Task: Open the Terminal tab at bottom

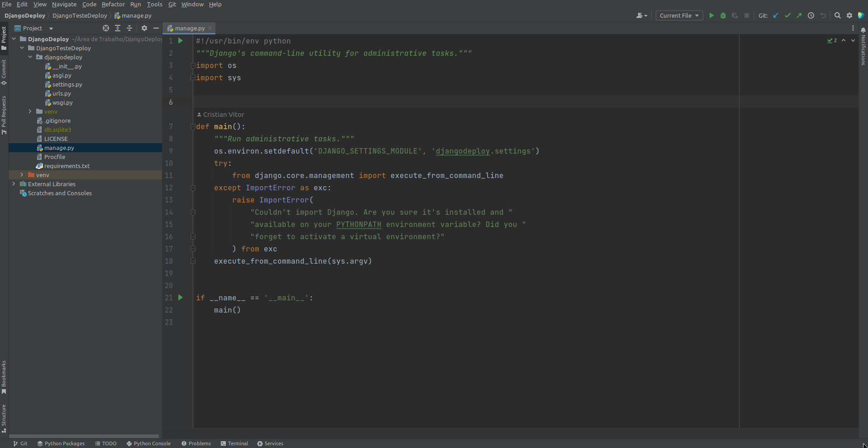Action: (234, 443)
